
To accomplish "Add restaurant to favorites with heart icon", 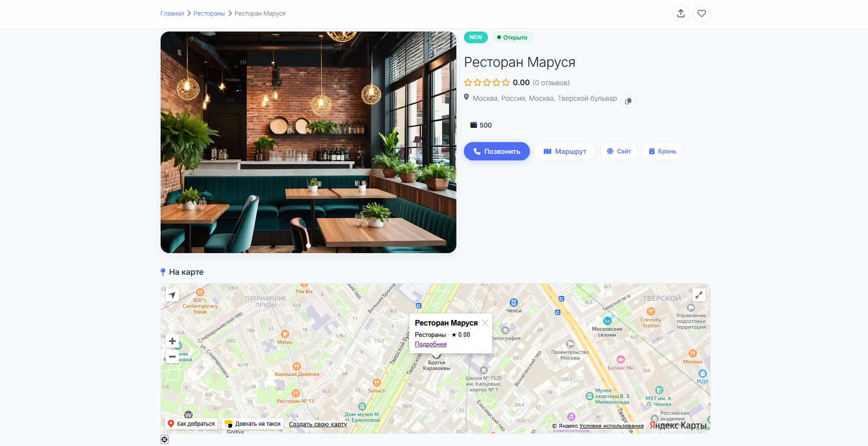I will tap(702, 14).
